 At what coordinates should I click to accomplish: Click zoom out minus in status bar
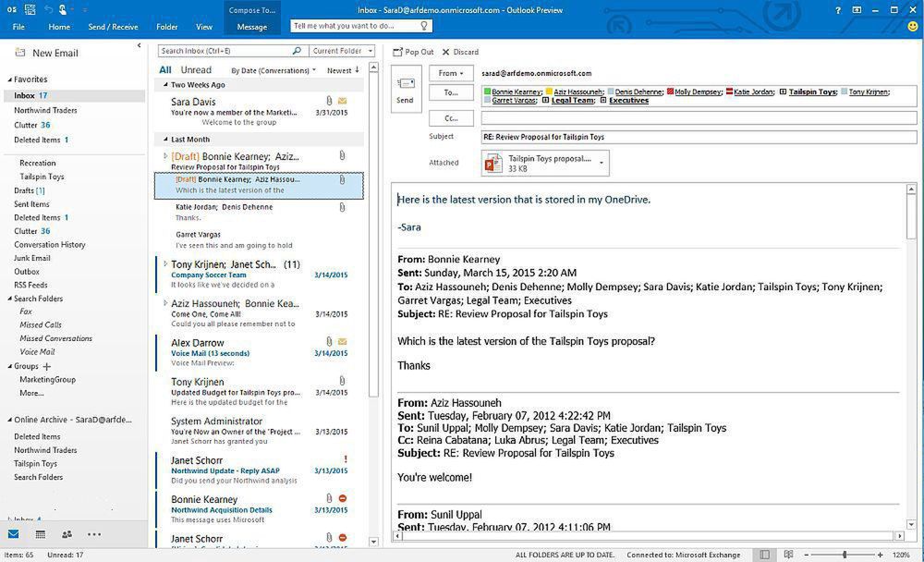click(806, 555)
